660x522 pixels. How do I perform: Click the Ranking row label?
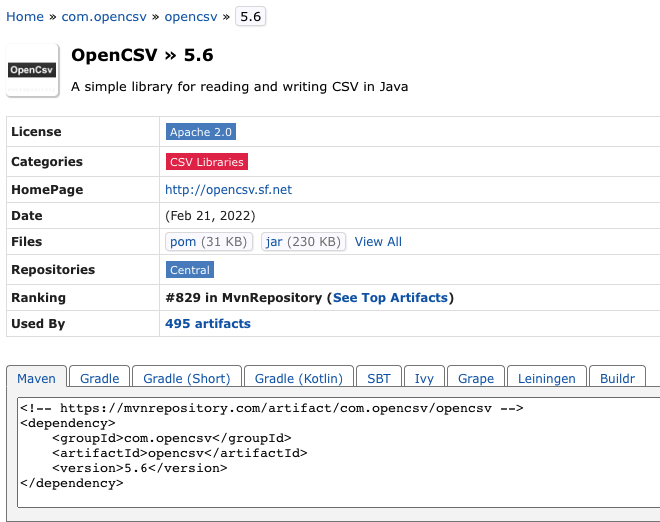click(38, 298)
